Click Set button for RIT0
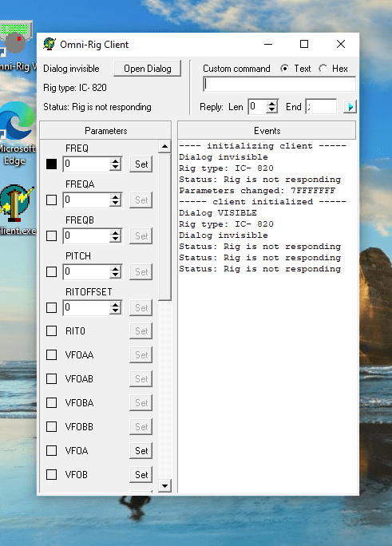The width and height of the screenshot is (392, 546). 141,330
